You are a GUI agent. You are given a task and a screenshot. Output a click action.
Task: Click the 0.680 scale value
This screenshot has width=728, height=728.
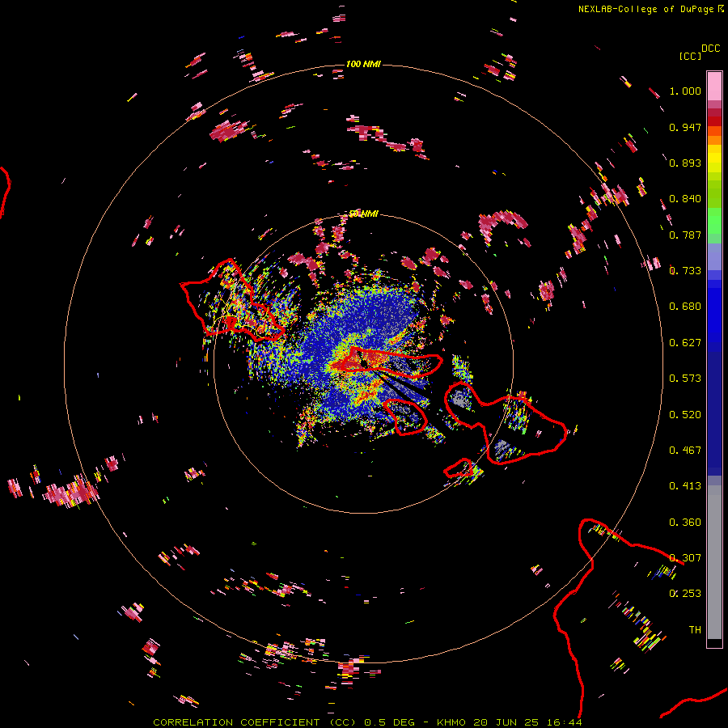685,307
